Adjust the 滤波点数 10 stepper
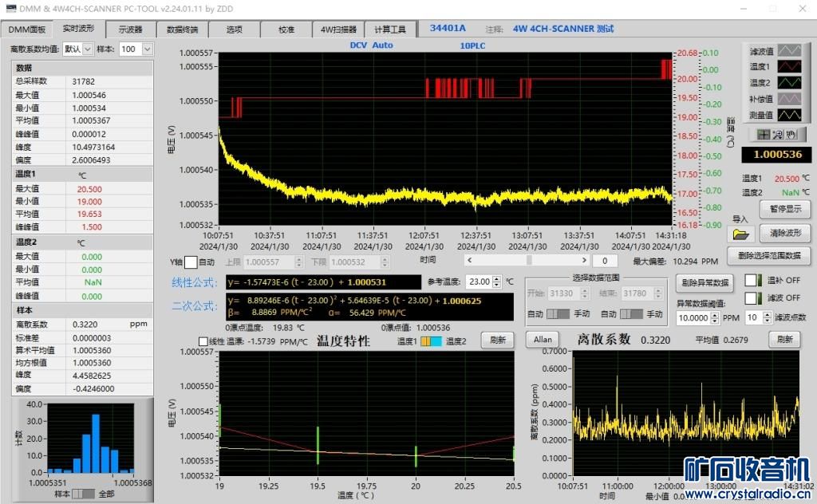This screenshot has height=504, width=817. pyautogui.click(x=767, y=317)
